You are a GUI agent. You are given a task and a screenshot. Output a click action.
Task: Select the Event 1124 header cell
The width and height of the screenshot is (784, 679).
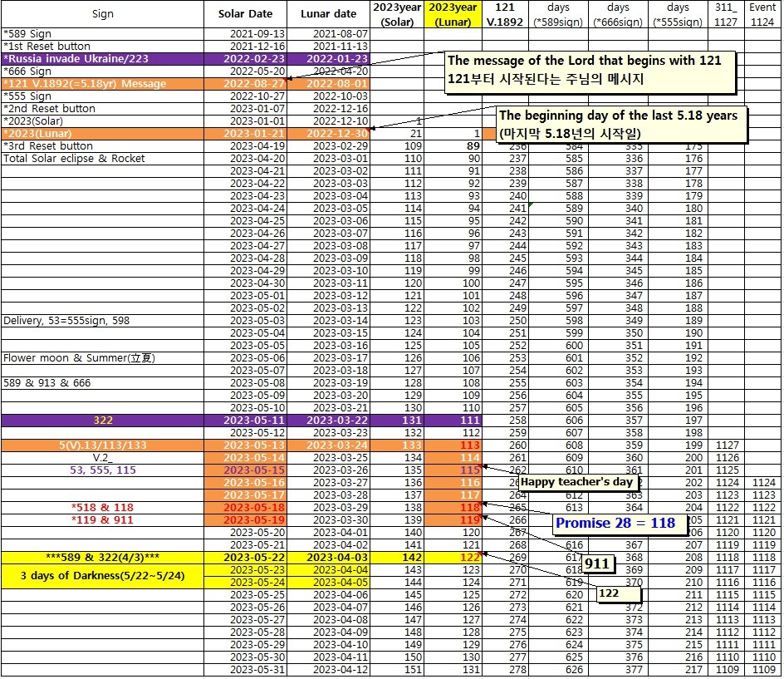click(x=762, y=14)
